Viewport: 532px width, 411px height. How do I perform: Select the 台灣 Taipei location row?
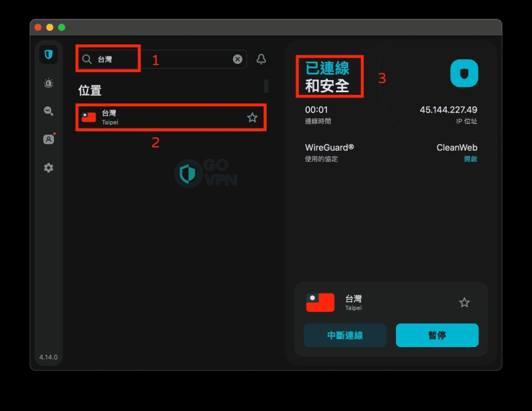171,117
